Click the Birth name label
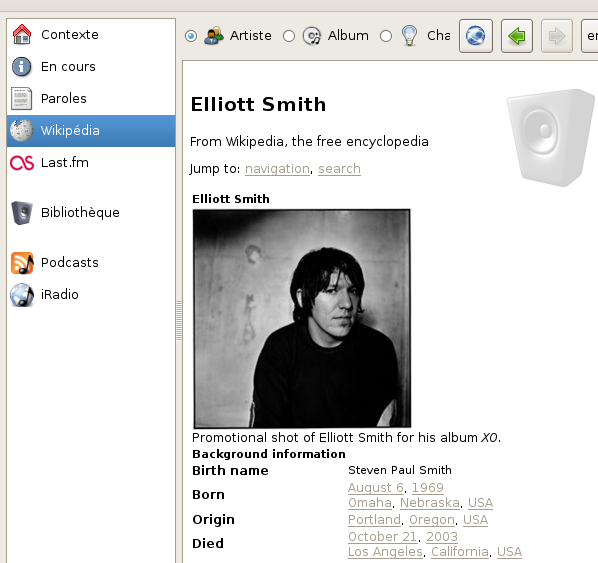Image resolution: width=598 pixels, height=563 pixels. click(x=230, y=471)
